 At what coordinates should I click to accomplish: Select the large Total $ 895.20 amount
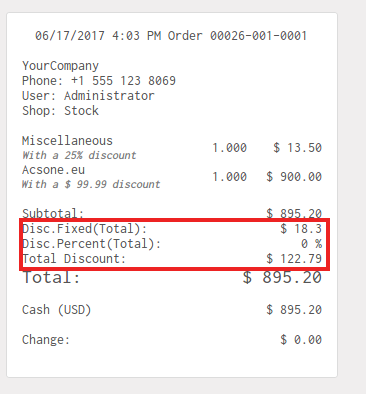(282, 277)
